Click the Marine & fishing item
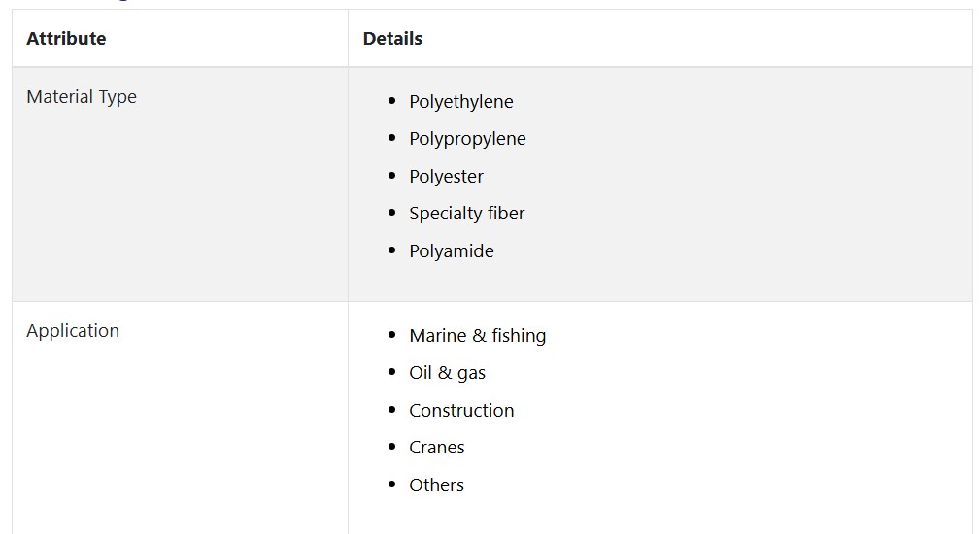This screenshot has height=534, width=980. (478, 336)
